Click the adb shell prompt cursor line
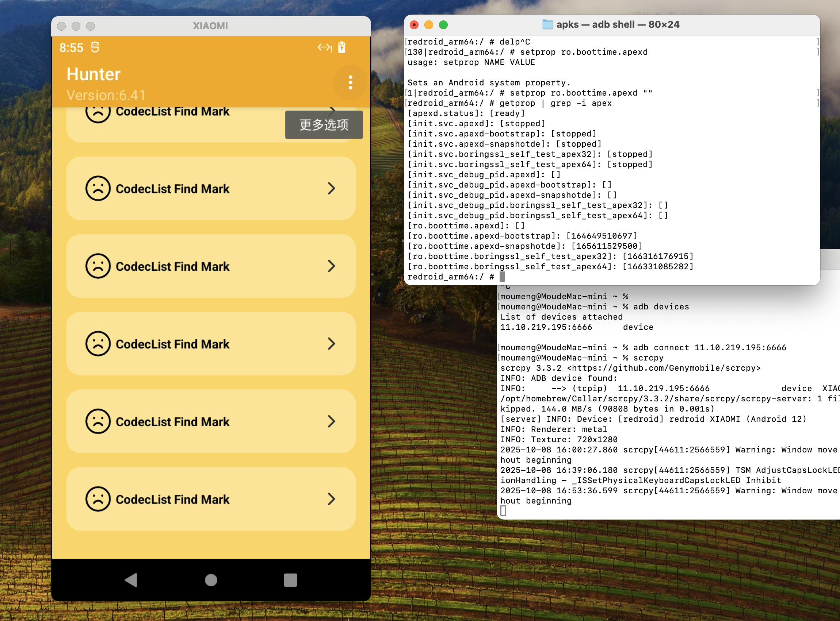Viewport: 840px width, 621px height. point(502,277)
